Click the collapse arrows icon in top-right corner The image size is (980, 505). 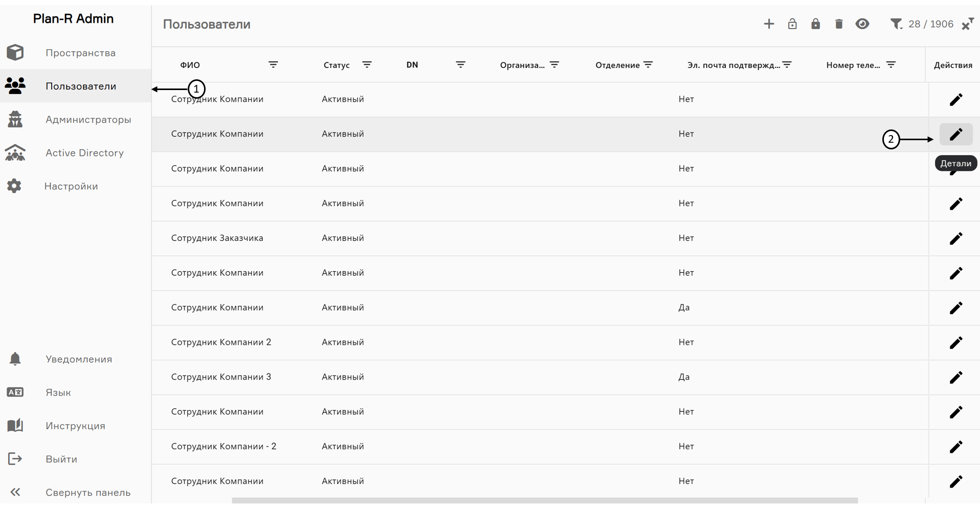click(967, 24)
